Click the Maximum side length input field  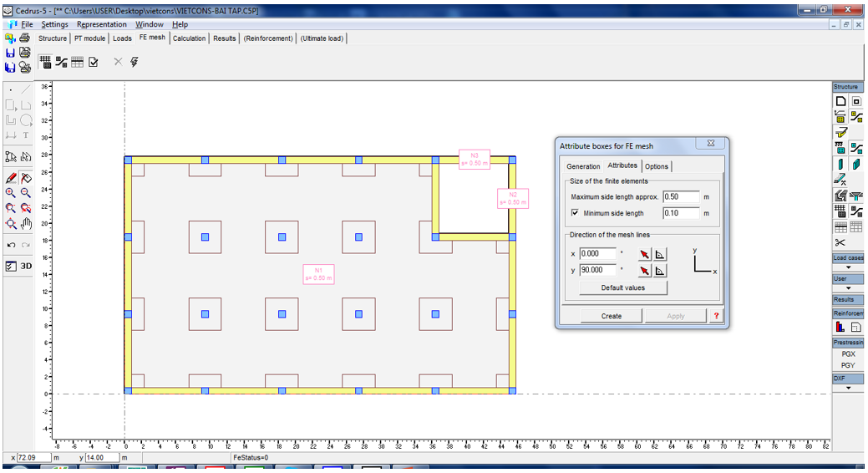click(681, 196)
